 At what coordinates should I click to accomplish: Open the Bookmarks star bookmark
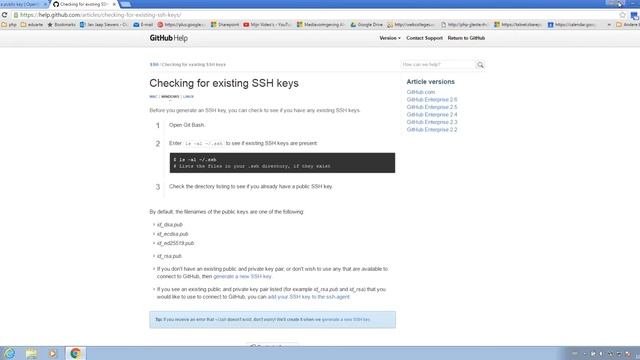point(62,24)
